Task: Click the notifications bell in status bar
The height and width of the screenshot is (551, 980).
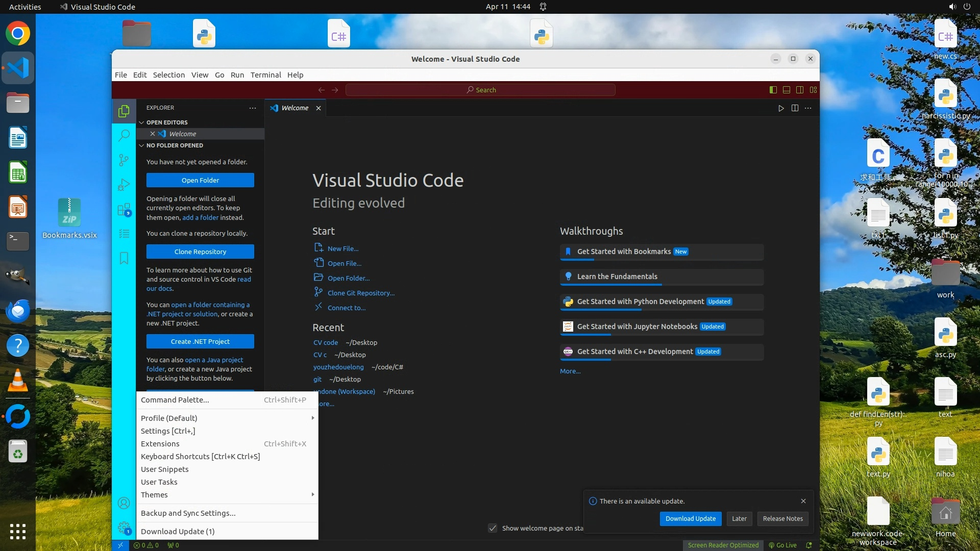Action: (x=809, y=545)
